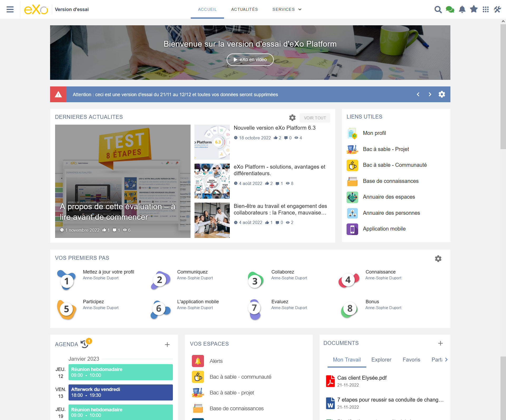The width and height of the screenshot is (506, 420).
Task: Click step 5 badge icon
Action: pos(66,310)
